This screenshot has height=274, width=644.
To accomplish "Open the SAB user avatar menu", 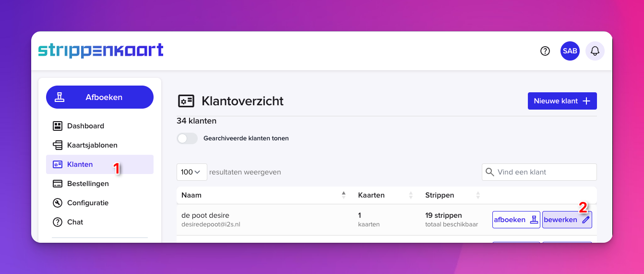I will 570,51.
